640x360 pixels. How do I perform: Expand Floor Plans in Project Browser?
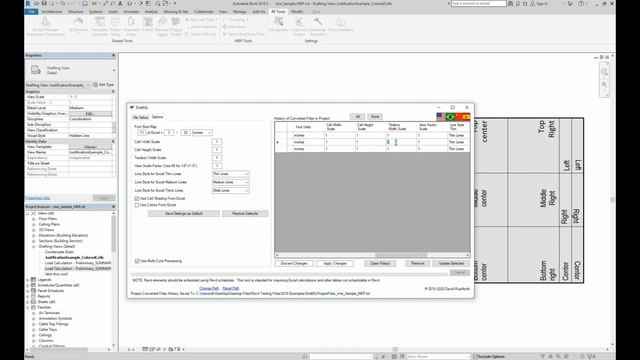point(34,219)
